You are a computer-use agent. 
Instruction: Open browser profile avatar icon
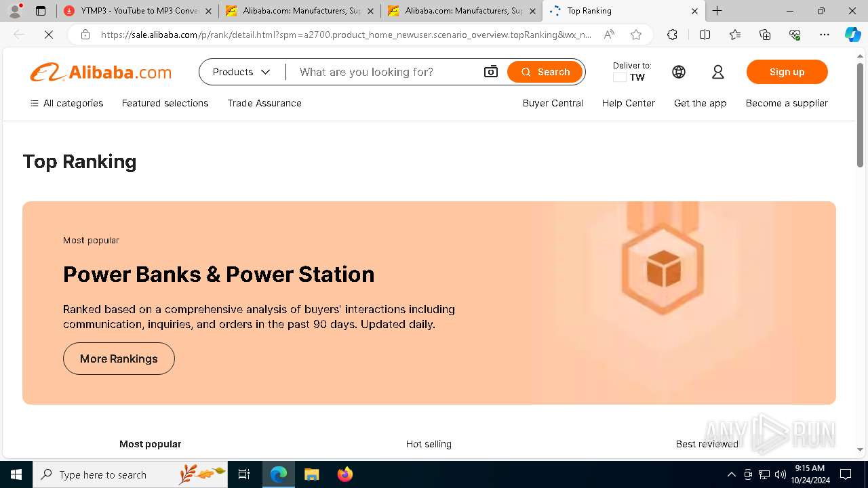(15, 11)
